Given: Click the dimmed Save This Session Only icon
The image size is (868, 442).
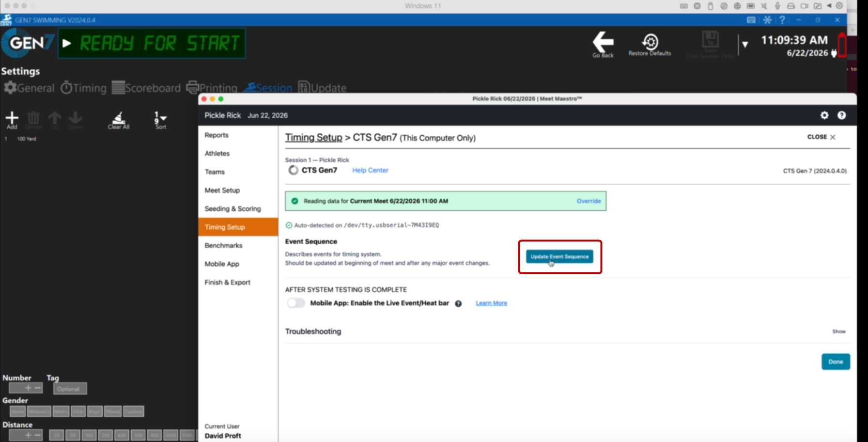Looking at the screenshot, I should tap(710, 40).
